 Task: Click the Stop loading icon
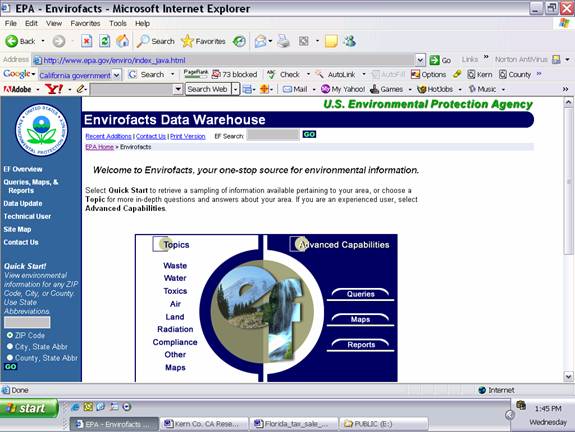click(x=87, y=41)
